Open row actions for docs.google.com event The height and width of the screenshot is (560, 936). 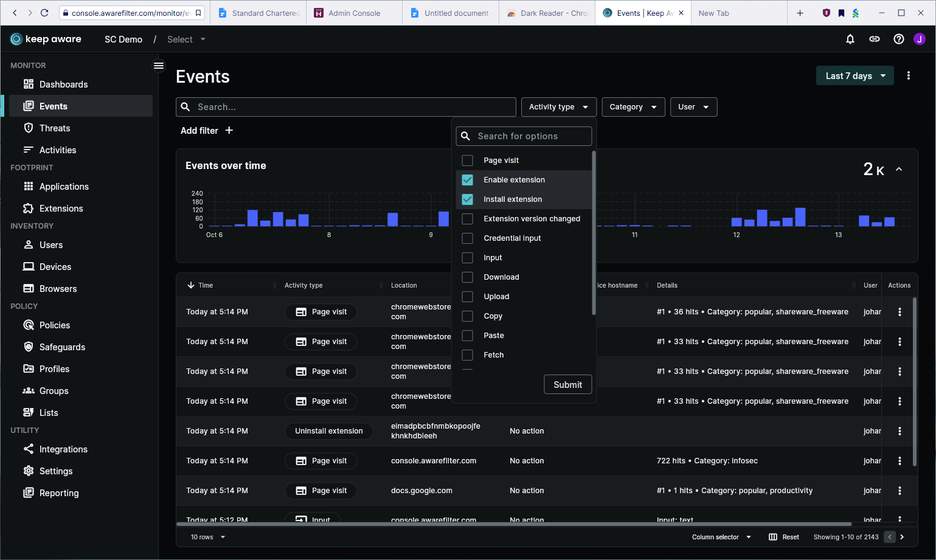(900, 491)
